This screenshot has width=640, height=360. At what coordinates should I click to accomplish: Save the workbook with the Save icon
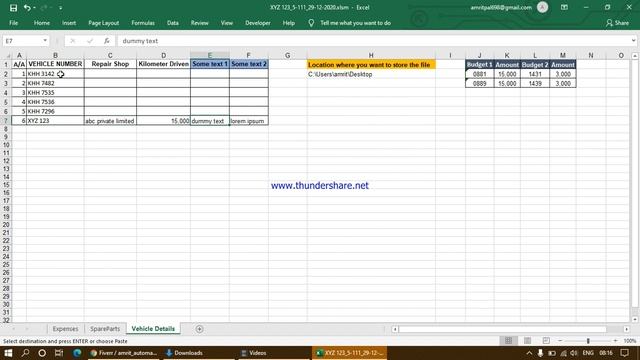click(x=13, y=8)
